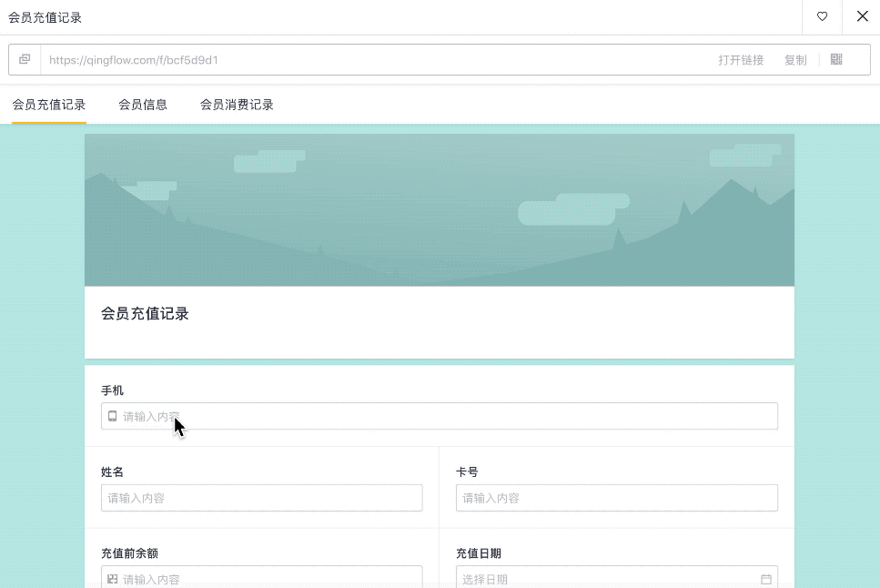The image size is (880, 588).
Task: Click the calendar icon in 充值日期
Action: [x=766, y=579]
